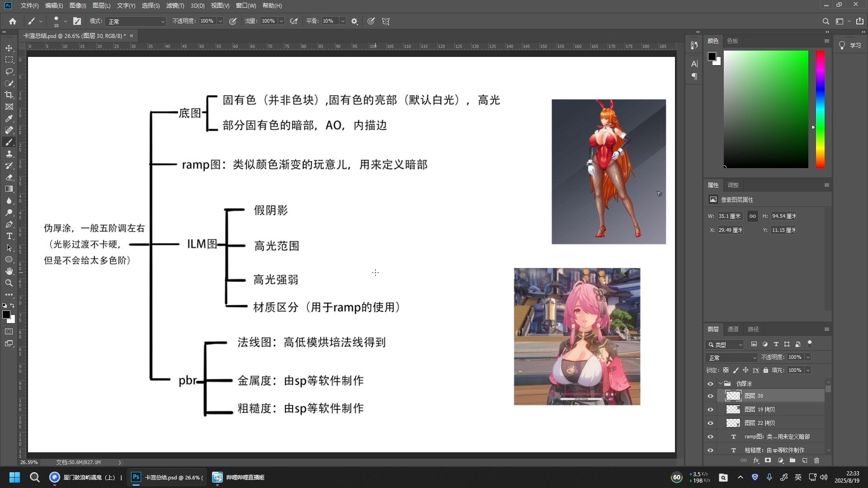Hide the 粗糙度 text layer
868x488 pixels.
(710, 450)
